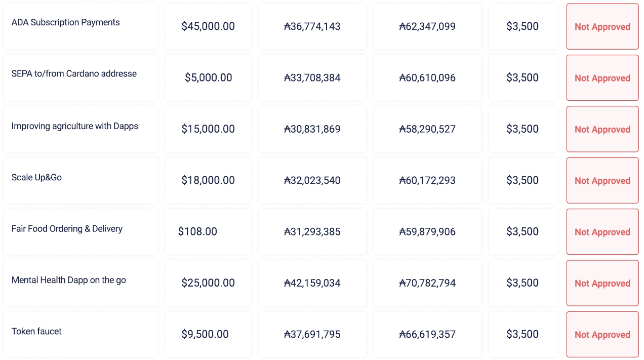
Task: Open Fair Food Ordering & Delivery proposal
Action: 67,229
